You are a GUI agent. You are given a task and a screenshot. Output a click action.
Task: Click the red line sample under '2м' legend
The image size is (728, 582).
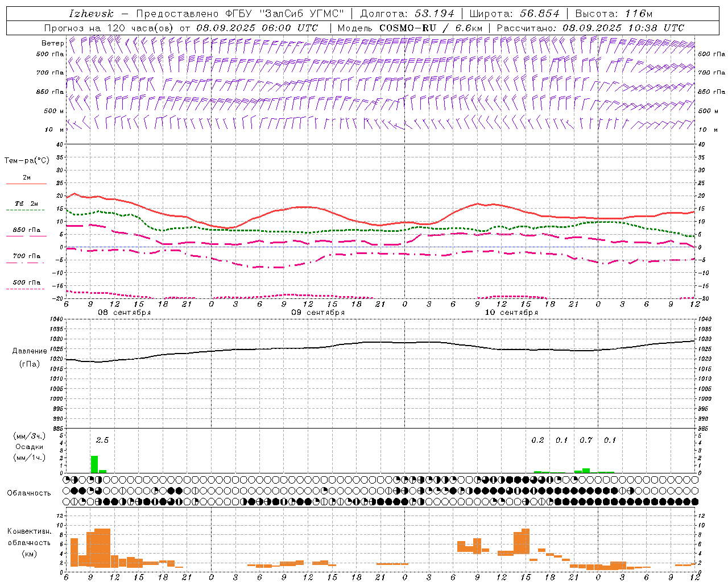point(26,184)
